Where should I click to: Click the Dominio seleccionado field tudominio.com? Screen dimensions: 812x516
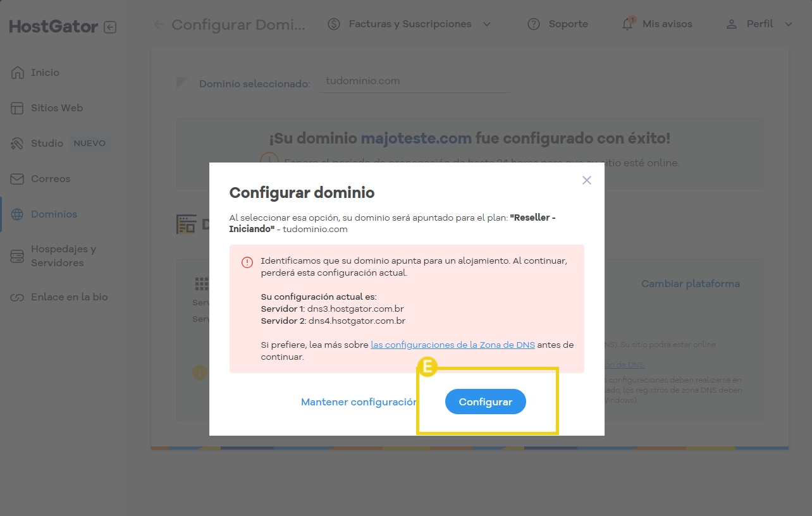pyautogui.click(x=414, y=82)
